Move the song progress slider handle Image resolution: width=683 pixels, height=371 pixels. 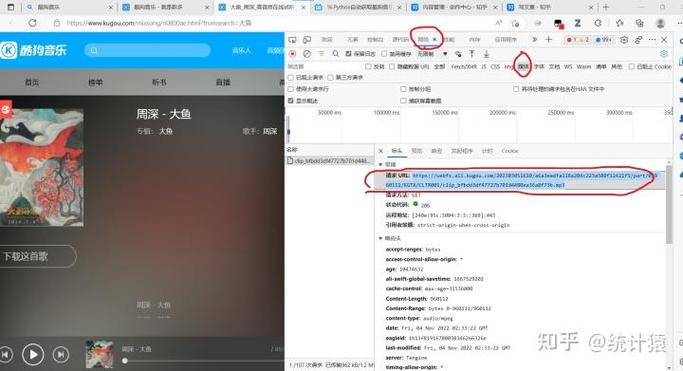point(125,361)
